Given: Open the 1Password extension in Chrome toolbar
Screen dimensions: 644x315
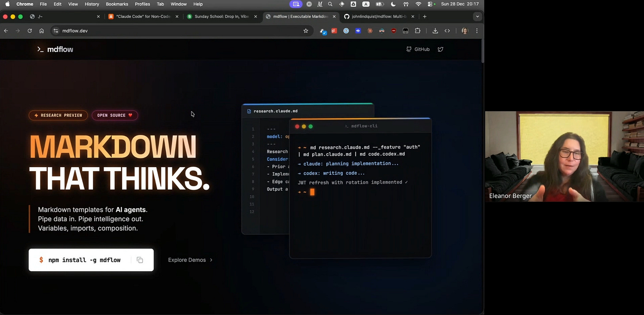Looking at the screenshot, I should coord(346,31).
